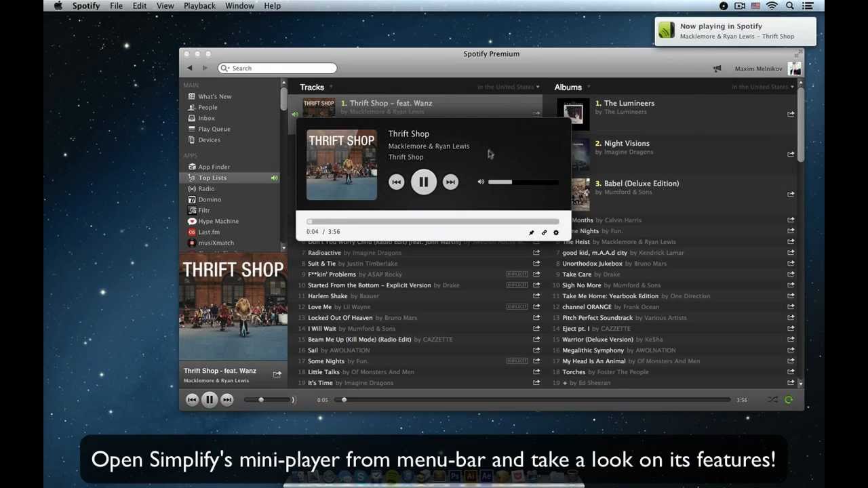Share Babel (Deluxe Edition) album

[x=791, y=195]
